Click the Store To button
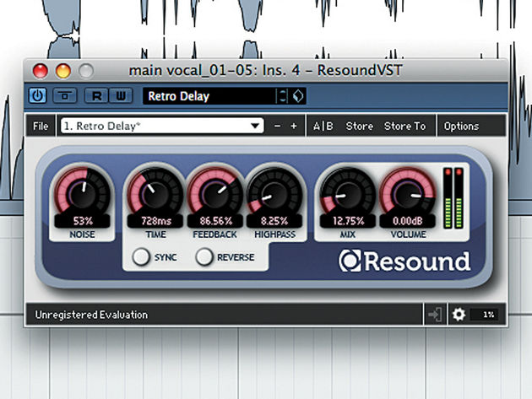Screen dimensions: 532x399 [404, 126]
